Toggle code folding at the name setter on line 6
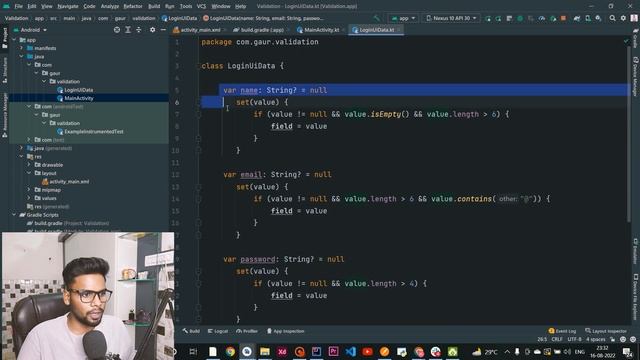The image size is (640, 360). click(198, 102)
